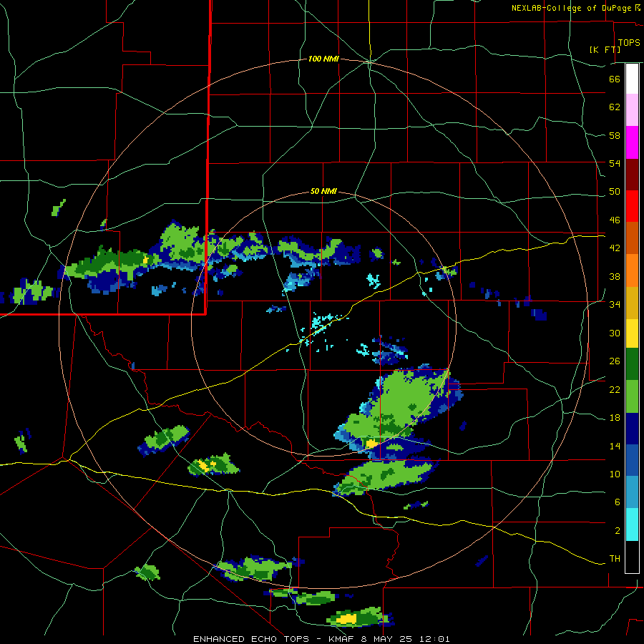Click the 66 value on the legend
This screenshot has height=644, width=644.
click(x=615, y=79)
